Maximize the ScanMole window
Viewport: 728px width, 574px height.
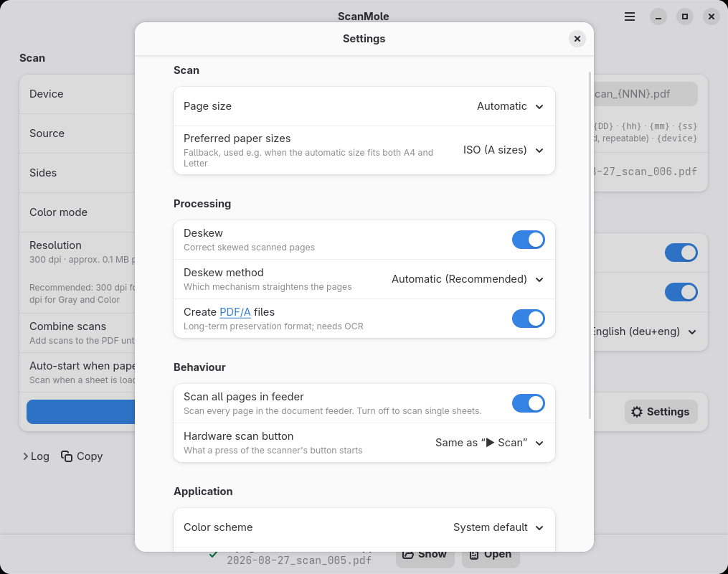tap(685, 17)
